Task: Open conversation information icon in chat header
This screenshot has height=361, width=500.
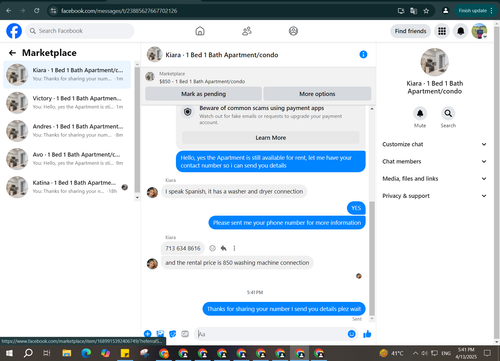Action: click(363, 54)
